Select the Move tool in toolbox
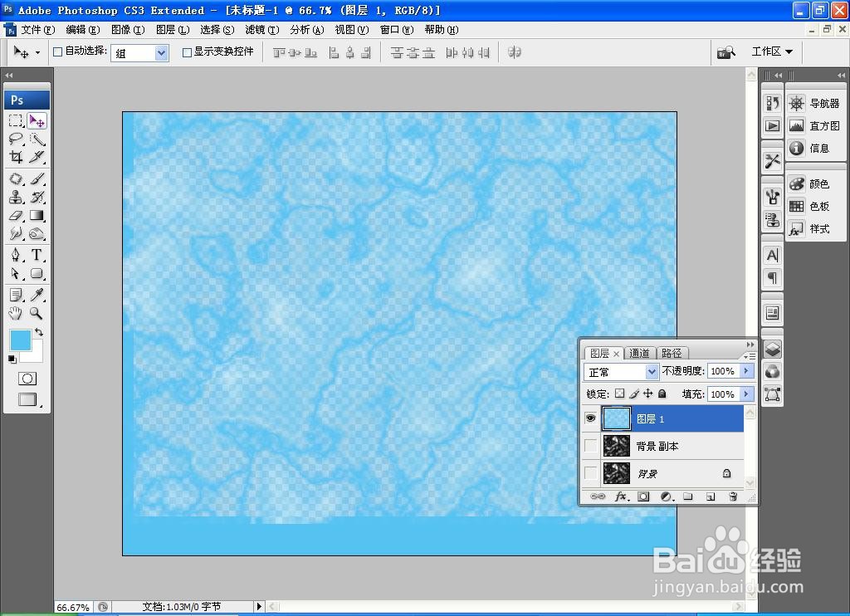850x616 pixels. point(37,120)
